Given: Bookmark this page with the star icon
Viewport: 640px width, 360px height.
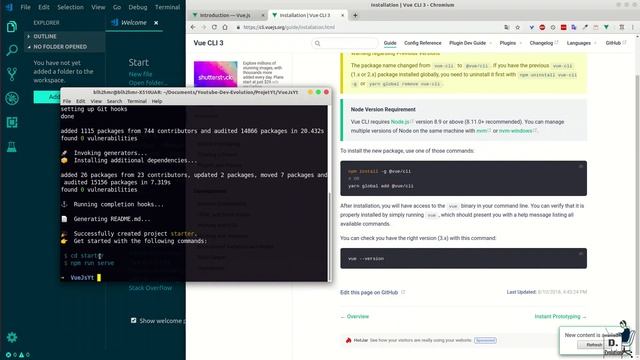Looking at the screenshot, I should point(518,27).
